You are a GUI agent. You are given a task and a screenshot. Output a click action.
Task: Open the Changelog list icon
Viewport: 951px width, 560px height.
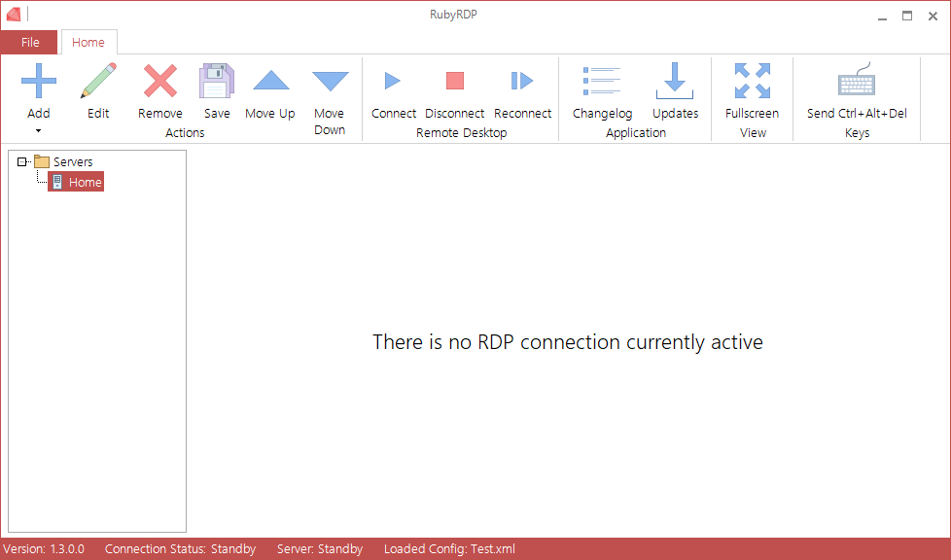602,81
